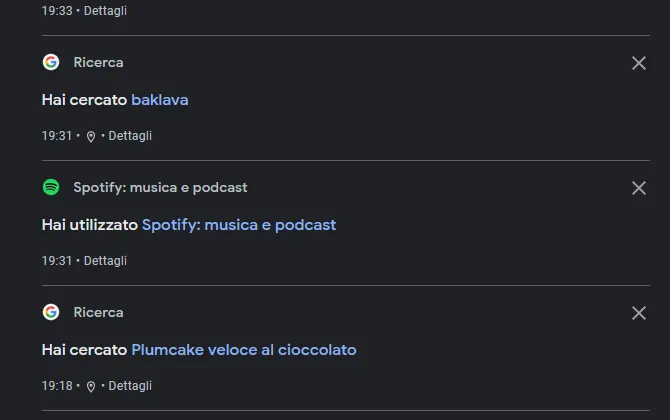
Task: Click the Spotify: musica e podcast header label
Action: click(160, 188)
